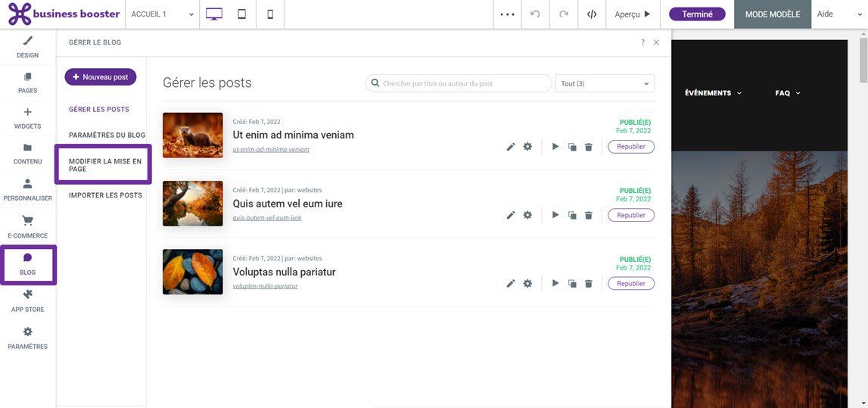Expand the 'Tout (3)' filter dropdown
The image size is (868, 408).
click(605, 83)
